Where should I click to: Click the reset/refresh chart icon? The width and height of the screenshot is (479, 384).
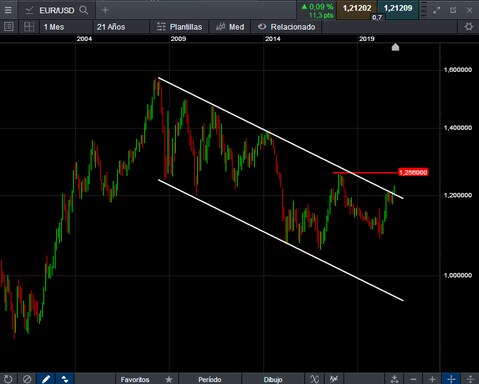[x=8, y=379]
